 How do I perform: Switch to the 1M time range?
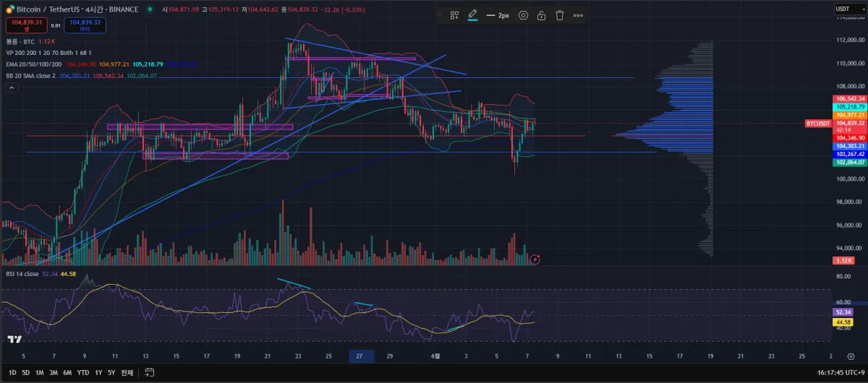click(x=40, y=373)
